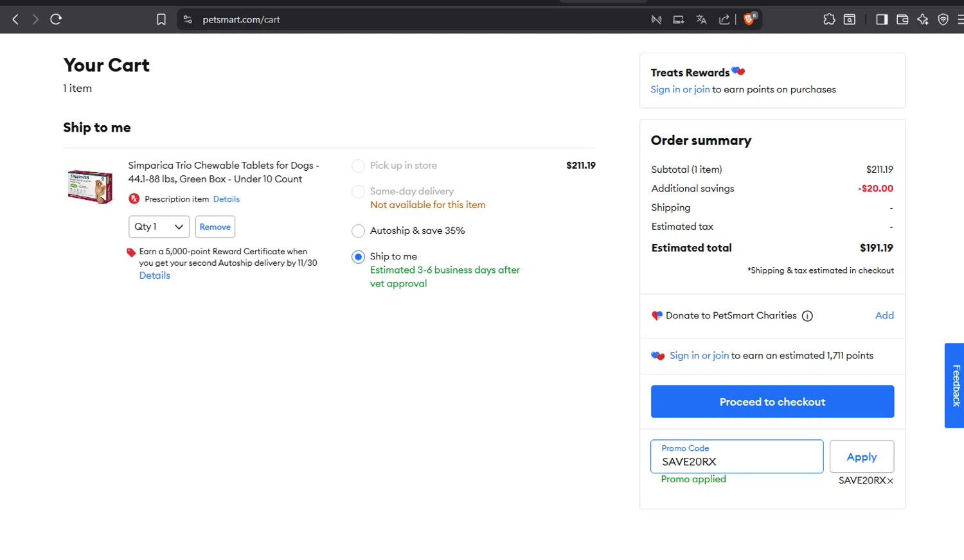Open the Brave Shields lion icon
This screenshot has height=560, width=964.
click(749, 19)
